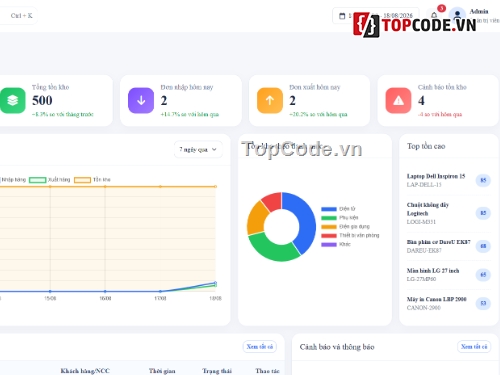Open the date range picker field
The image size is (500, 375).
point(376,16)
